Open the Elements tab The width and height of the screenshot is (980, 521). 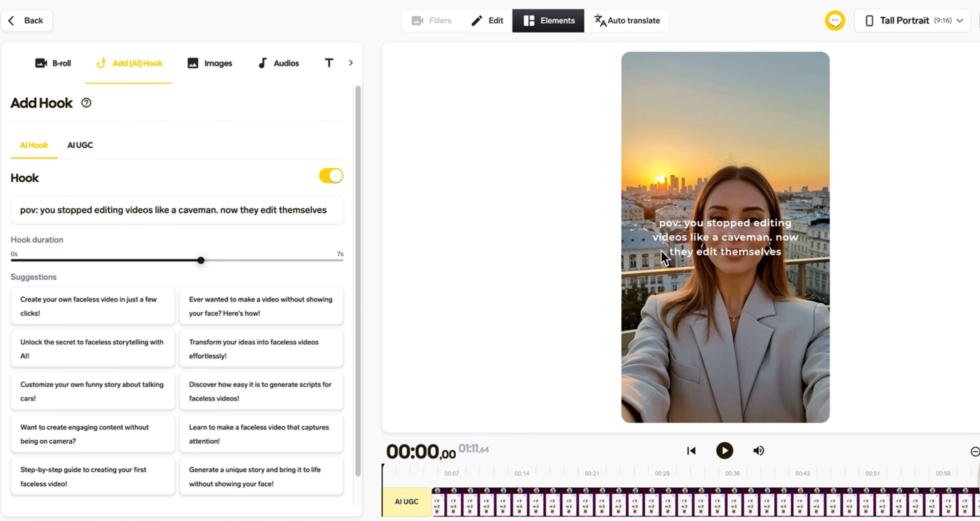[x=548, y=21]
